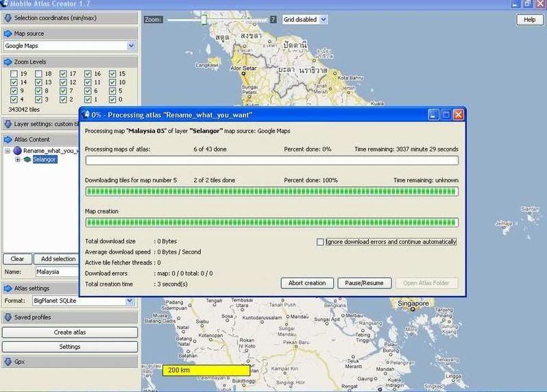
Task: Click the Atlas Content panel arrow icon
Action: click(x=8, y=139)
